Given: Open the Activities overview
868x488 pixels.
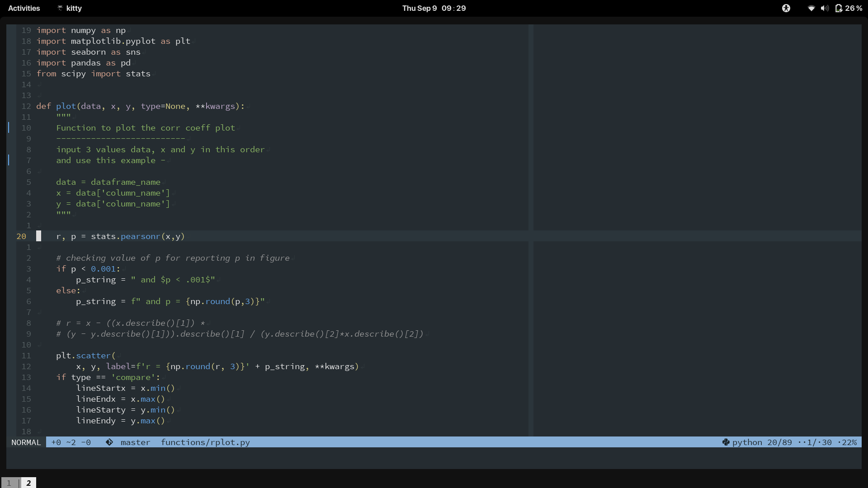Looking at the screenshot, I should coord(24,8).
